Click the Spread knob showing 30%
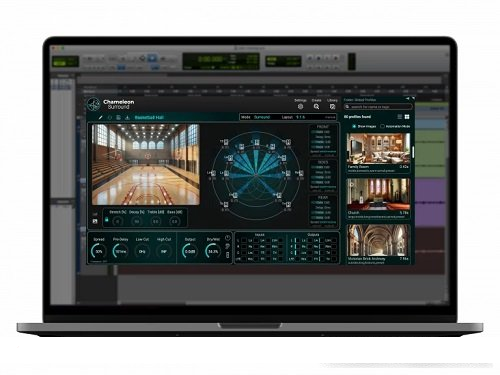This screenshot has height=375, width=500. (x=99, y=251)
